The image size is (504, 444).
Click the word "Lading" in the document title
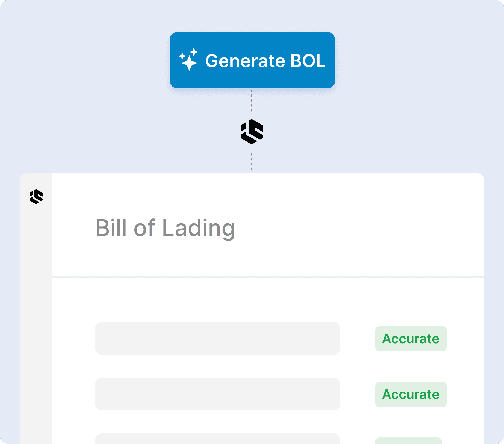(198, 228)
